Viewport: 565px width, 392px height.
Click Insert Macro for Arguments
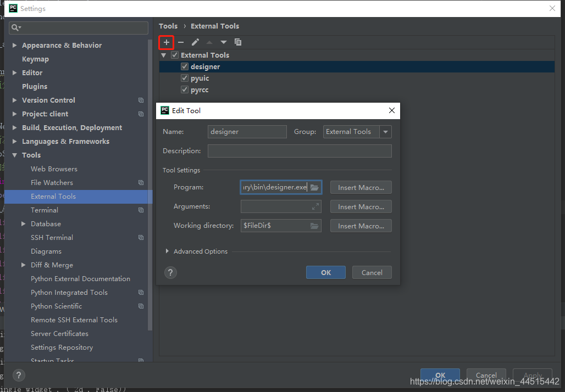click(x=361, y=206)
